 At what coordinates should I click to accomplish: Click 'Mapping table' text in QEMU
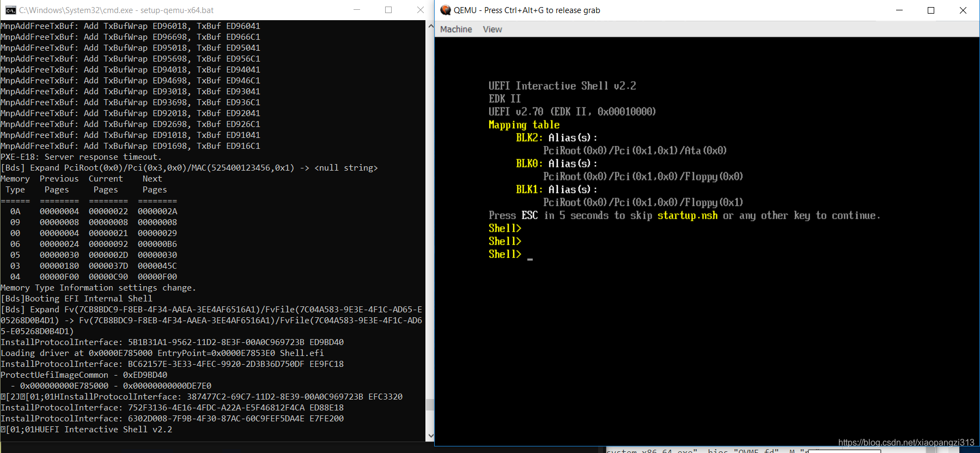pyautogui.click(x=524, y=125)
